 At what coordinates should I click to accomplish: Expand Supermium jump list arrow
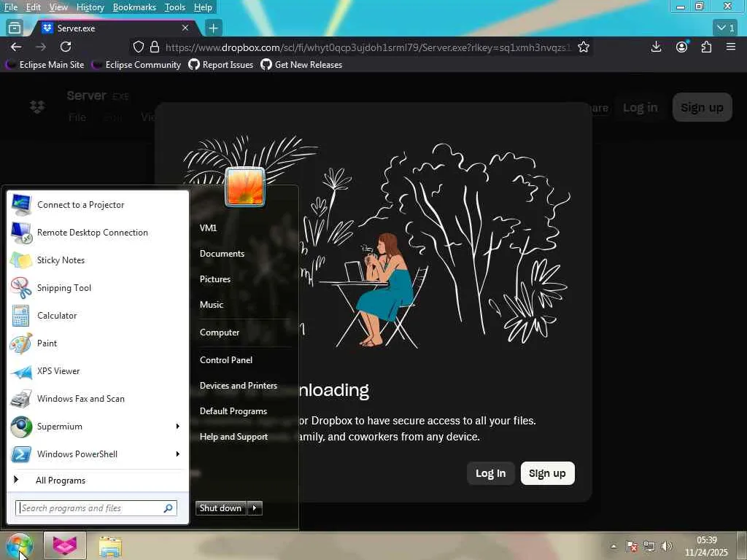click(x=178, y=426)
